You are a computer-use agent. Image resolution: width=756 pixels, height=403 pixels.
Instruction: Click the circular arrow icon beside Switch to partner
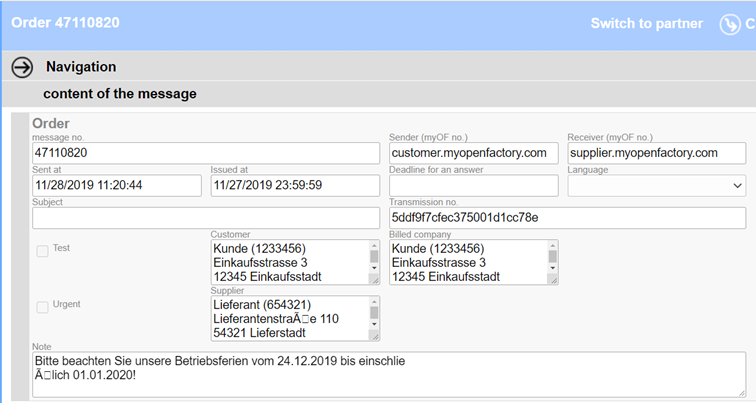[x=730, y=24]
